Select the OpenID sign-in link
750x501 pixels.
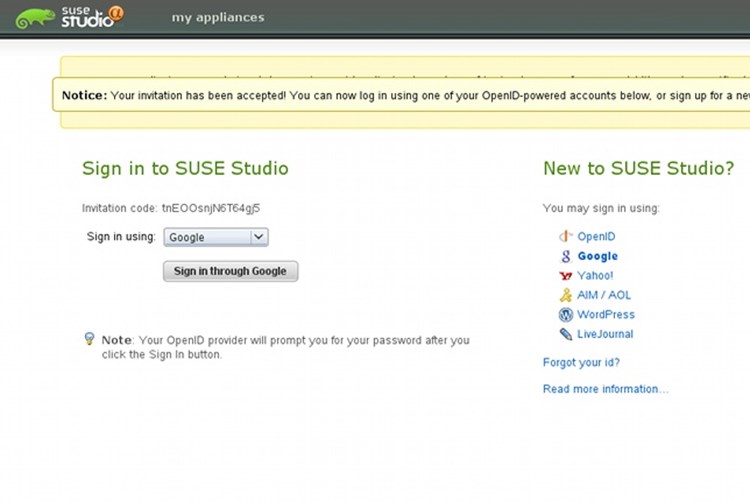pyautogui.click(x=596, y=236)
